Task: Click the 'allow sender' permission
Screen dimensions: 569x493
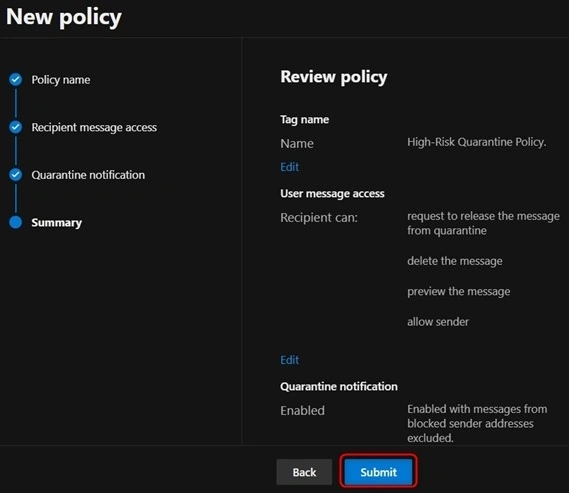Action: point(438,322)
